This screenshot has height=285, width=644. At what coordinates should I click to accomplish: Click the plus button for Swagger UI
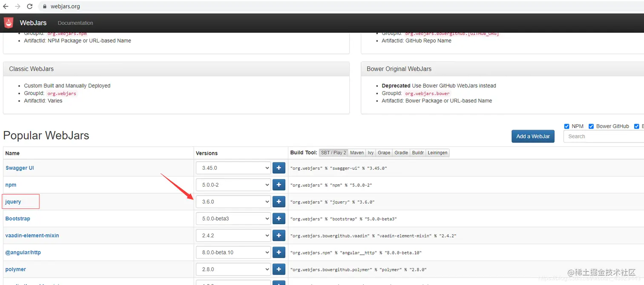pyautogui.click(x=279, y=168)
